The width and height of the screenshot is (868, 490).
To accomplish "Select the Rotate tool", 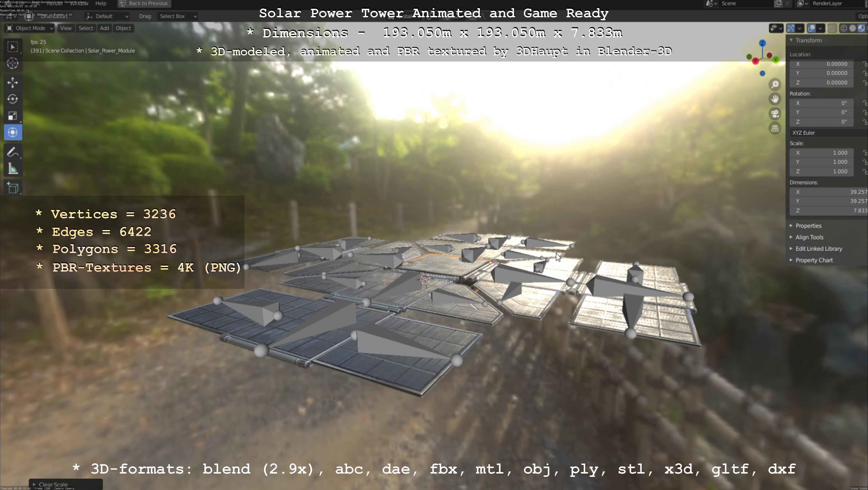I will [12, 99].
